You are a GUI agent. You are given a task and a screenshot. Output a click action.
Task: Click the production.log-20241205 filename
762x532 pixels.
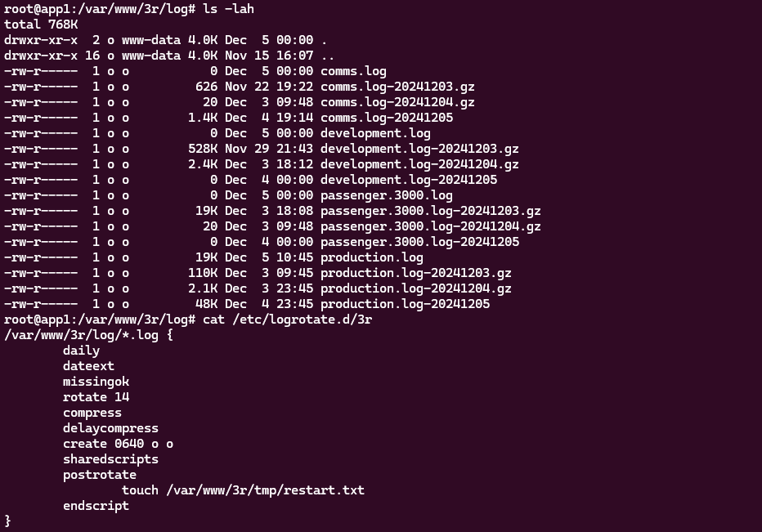coord(405,304)
